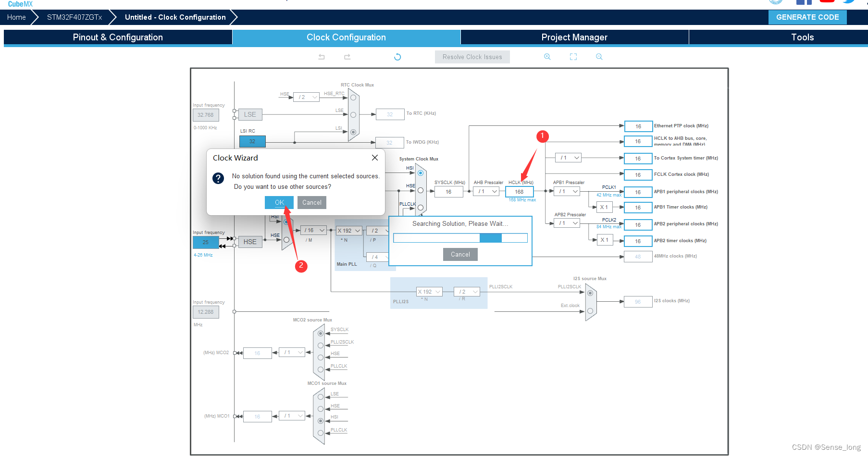Click the HSE oscillator block
868x456 pixels.
[250, 242]
